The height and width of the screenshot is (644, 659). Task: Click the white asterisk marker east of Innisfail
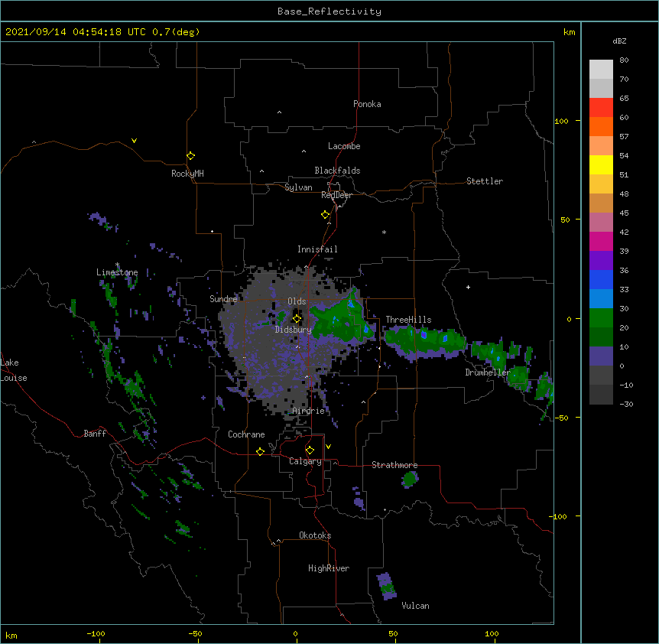click(384, 232)
